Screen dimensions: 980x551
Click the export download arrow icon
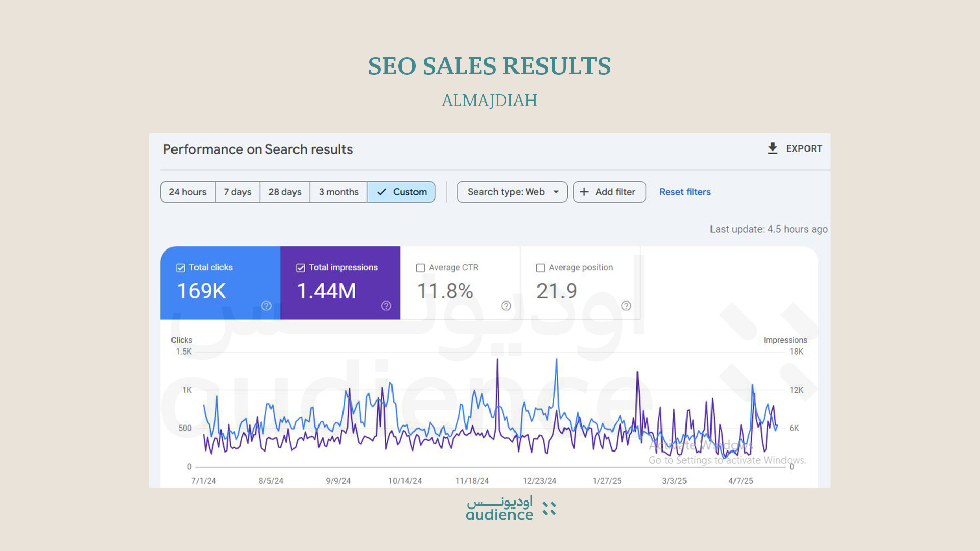[x=772, y=148]
